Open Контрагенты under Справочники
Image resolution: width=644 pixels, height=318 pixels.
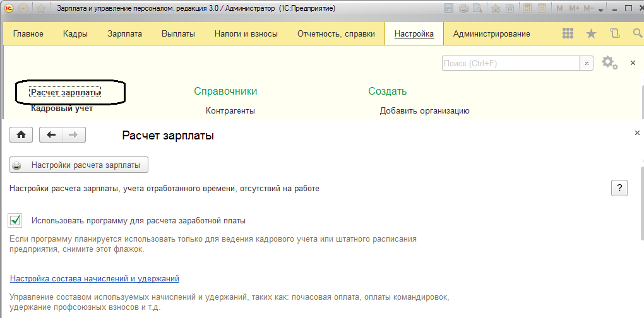click(x=230, y=111)
